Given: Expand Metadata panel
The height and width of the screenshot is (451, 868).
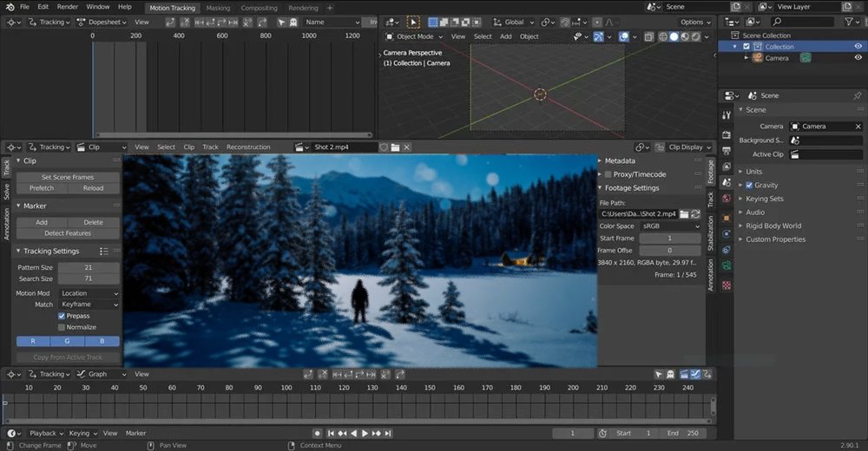Looking at the screenshot, I should click(620, 161).
